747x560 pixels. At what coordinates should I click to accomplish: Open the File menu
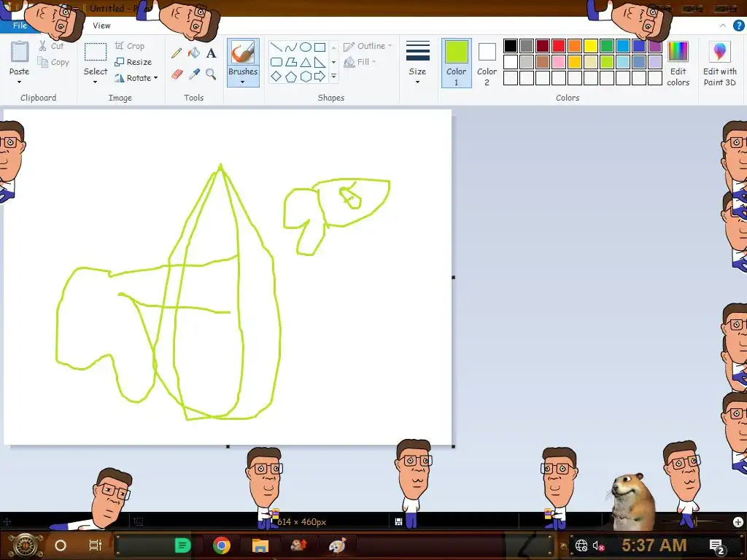(20, 26)
